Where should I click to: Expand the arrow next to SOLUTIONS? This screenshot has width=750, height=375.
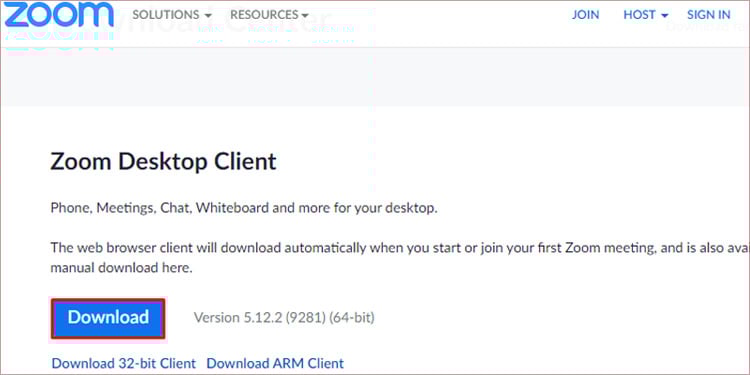point(208,16)
